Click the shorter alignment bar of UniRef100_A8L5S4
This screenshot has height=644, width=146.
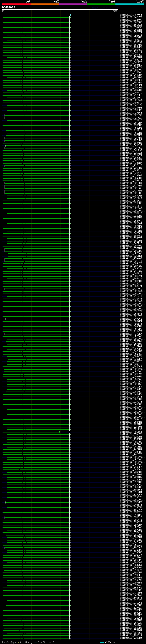pyautogui.click(x=31, y=432)
